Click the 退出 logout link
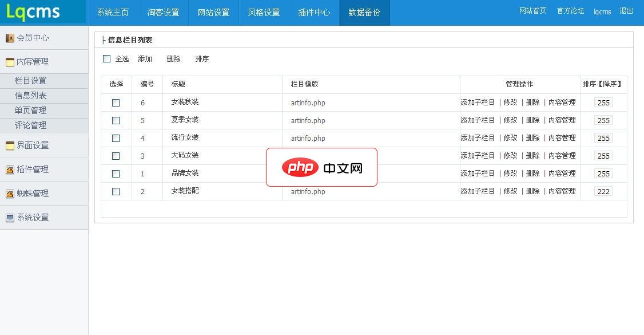 [626, 11]
